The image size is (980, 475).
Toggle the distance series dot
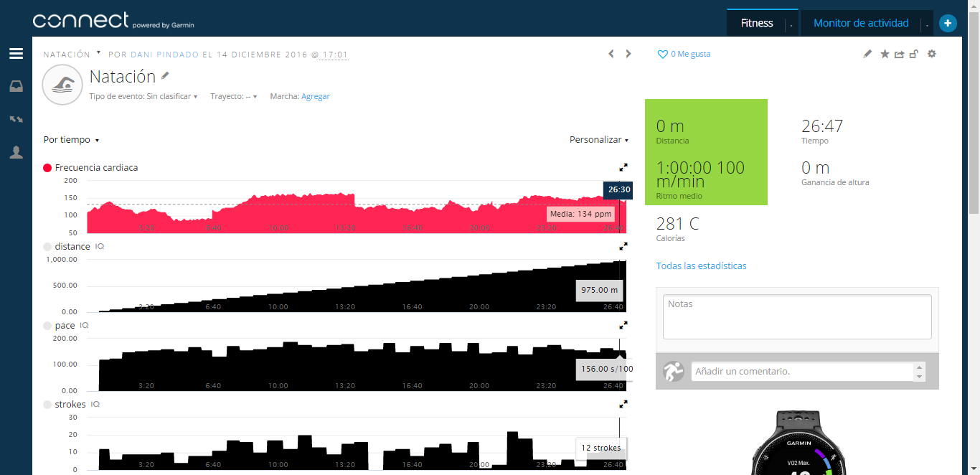[x=47, y=247]
